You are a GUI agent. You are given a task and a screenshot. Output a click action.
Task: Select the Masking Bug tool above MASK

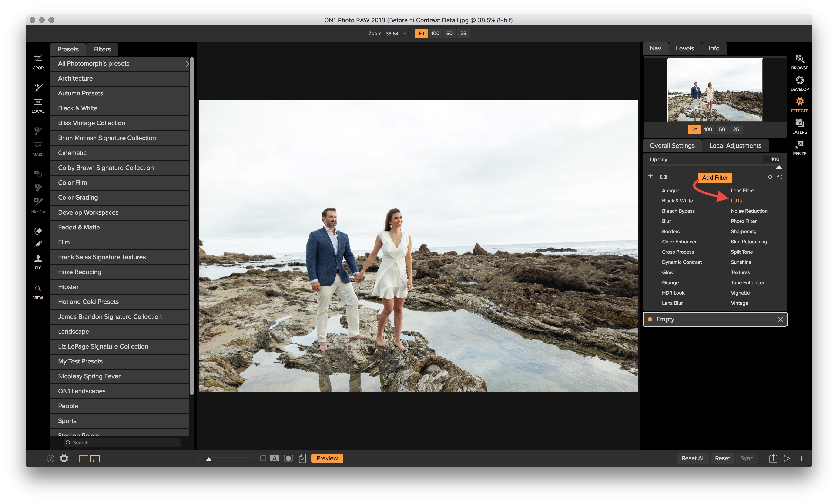pyautogui.click(x=38, y=145)
